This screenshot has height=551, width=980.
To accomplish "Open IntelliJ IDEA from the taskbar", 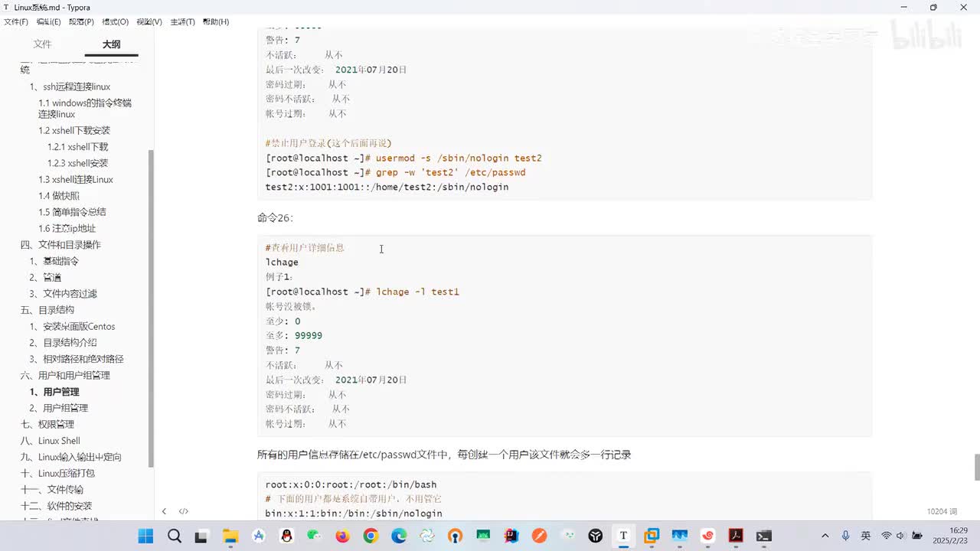I will (x=511, y=536).
